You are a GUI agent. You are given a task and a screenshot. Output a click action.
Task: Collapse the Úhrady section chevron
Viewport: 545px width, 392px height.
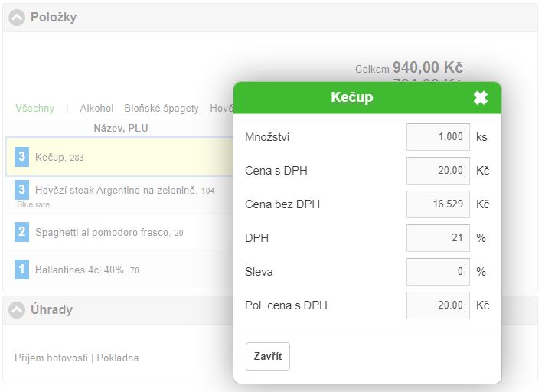[x=17, y=310]
